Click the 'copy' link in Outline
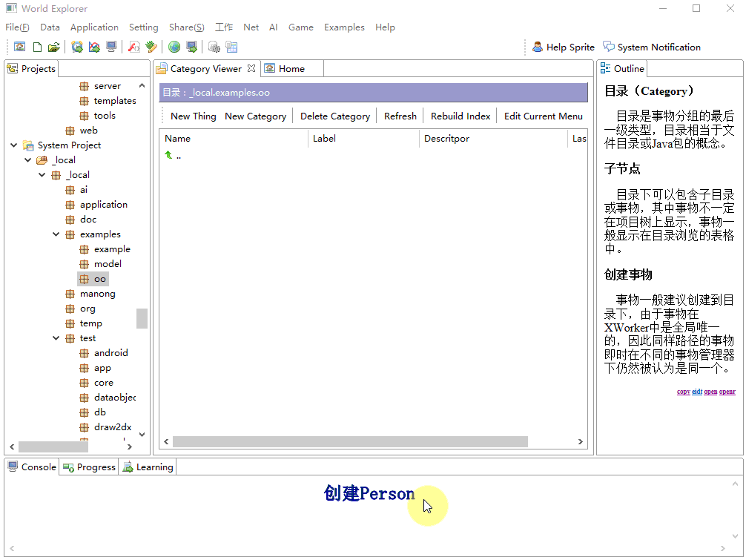Screen dimensions: 746x560 (683, 392)
